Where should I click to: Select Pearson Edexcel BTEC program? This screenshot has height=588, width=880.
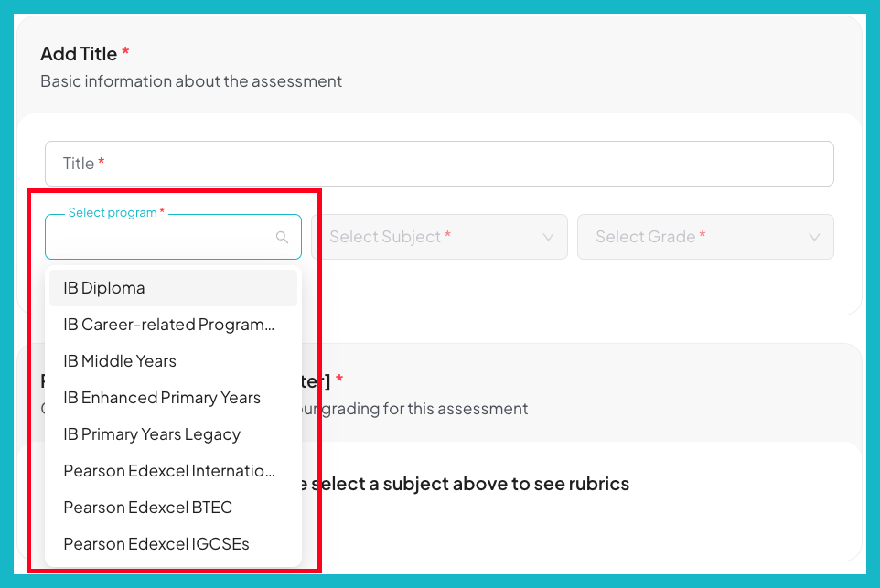tap(147, 507)
